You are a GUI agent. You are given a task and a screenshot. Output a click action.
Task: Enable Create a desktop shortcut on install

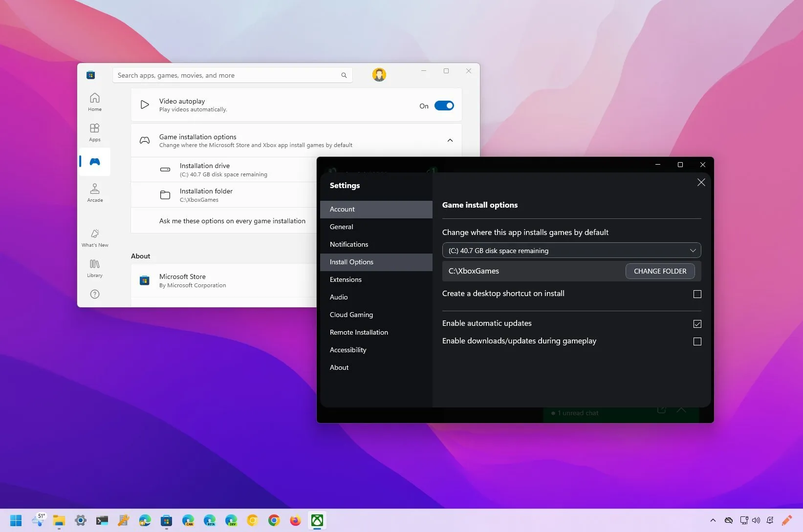[697, 294]
